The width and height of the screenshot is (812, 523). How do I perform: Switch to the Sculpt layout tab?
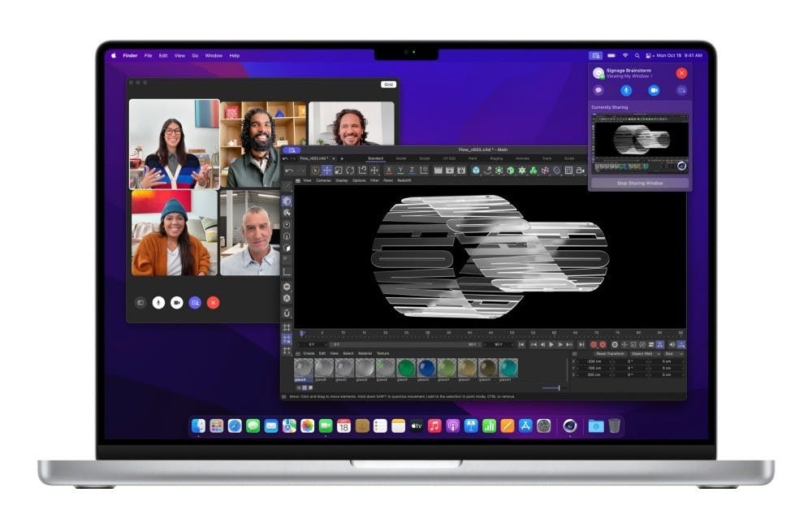pos(425,158)
